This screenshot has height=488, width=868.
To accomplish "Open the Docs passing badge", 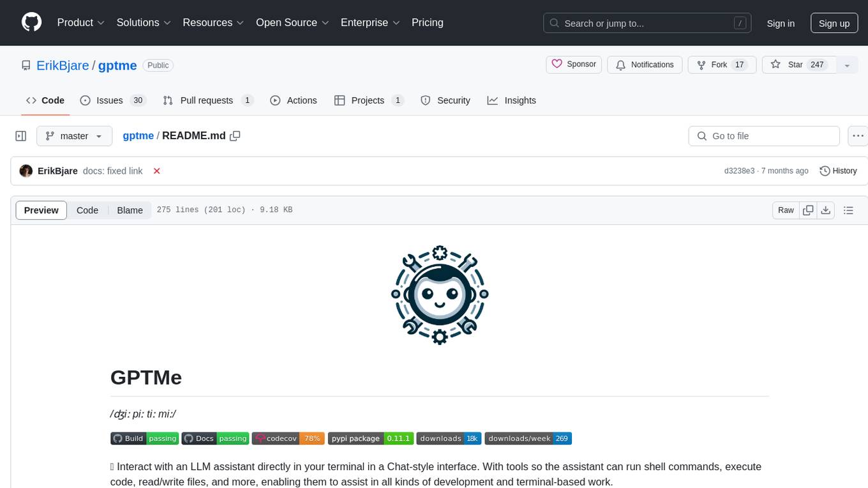I will 215,438.
